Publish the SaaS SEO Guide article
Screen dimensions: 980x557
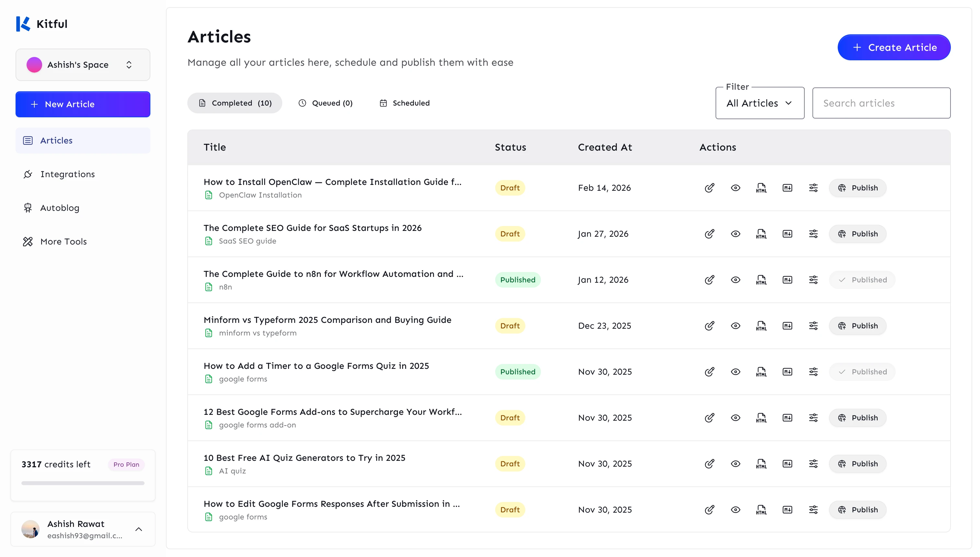tap(857, 234)
